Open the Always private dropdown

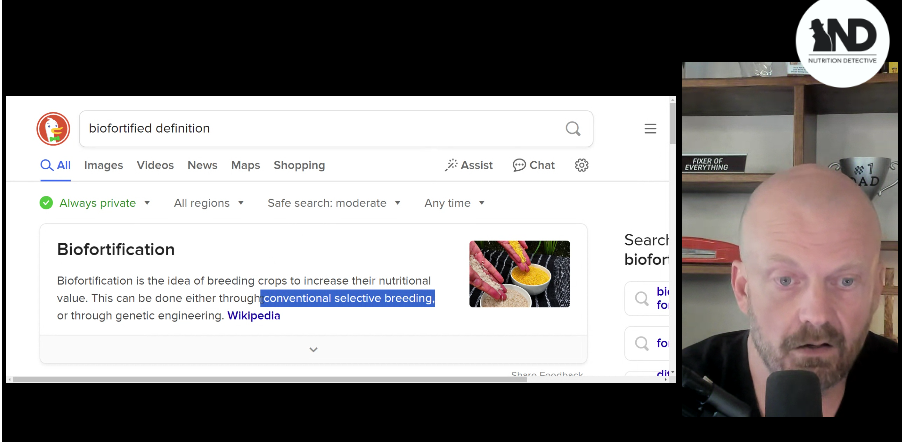point(95,203)
